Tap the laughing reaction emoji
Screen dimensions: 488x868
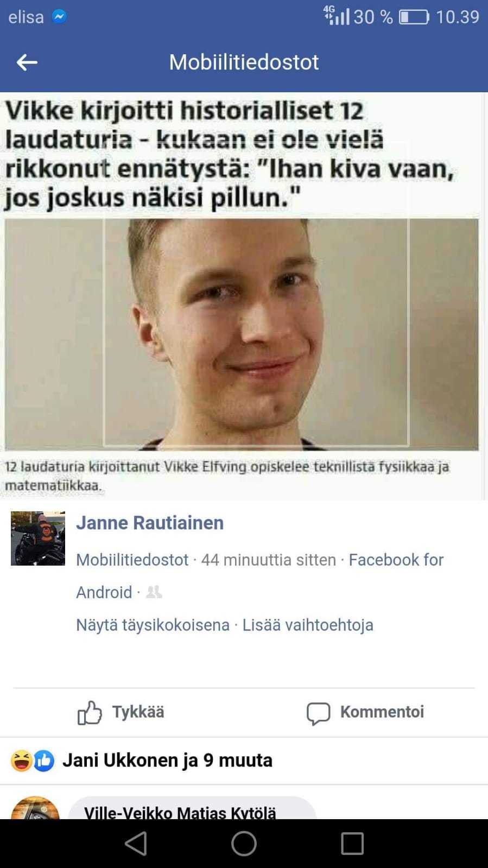(x=21, y=761)
